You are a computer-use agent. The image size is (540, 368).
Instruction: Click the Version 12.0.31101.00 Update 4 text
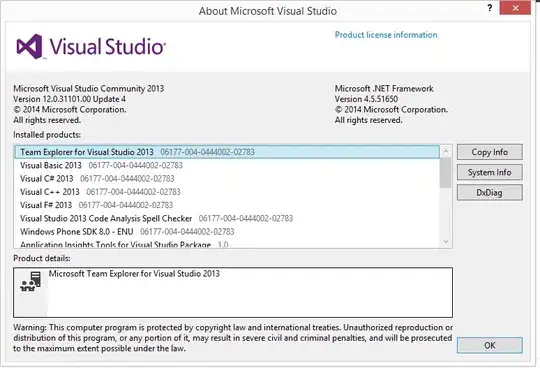69,99
